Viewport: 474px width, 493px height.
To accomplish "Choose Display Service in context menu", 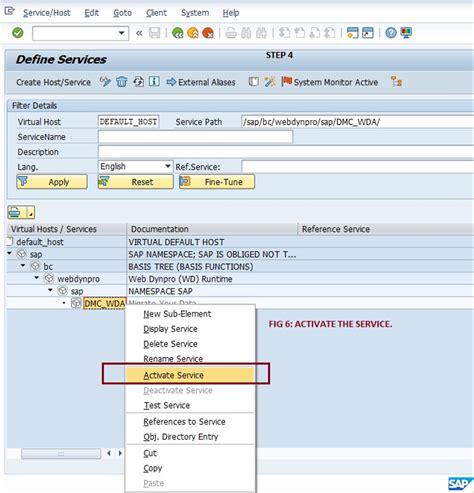I will click(x=191, y=329).
